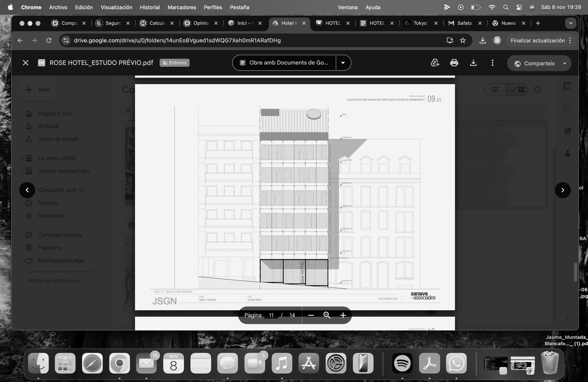Download the PDF from the viewer toolbar

473,63
